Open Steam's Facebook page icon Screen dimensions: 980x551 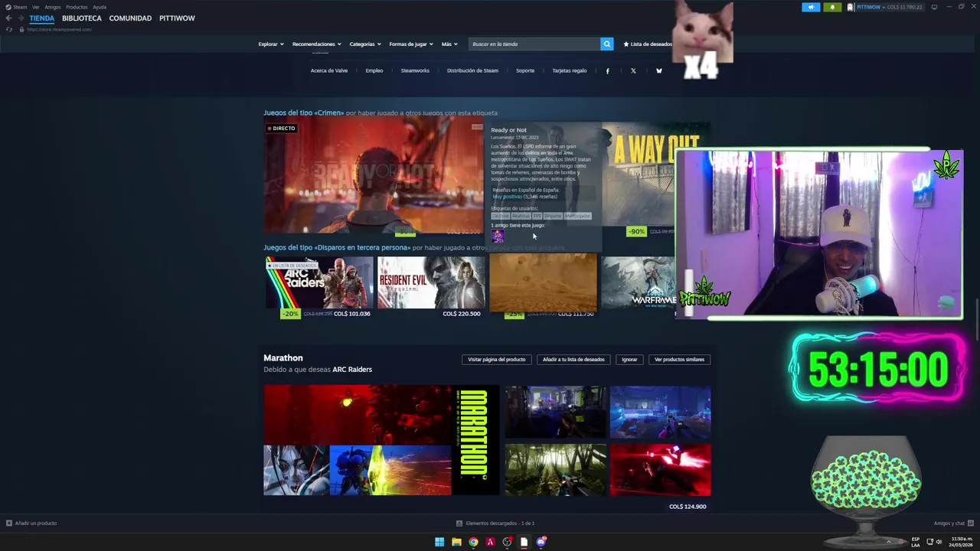tap(608, 70)
